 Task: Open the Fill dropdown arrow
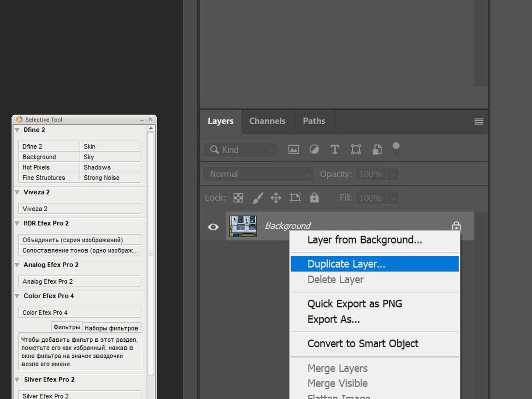coord(393,198)
